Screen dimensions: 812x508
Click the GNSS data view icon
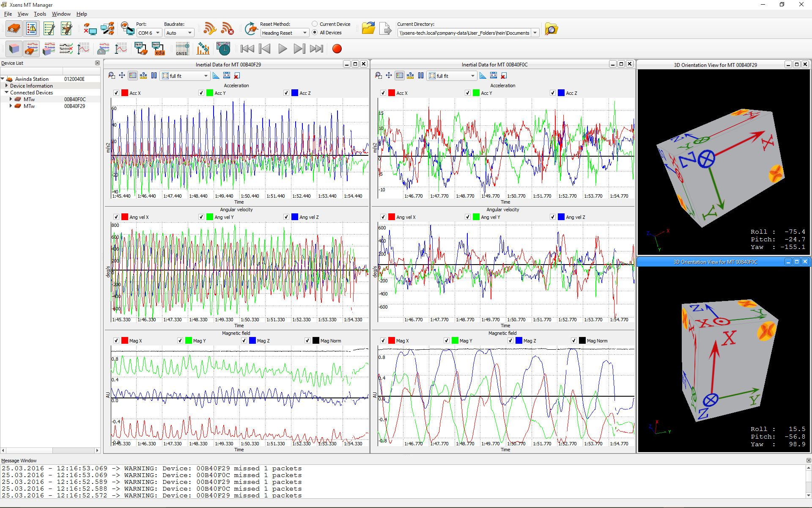[x=182, y=49]
